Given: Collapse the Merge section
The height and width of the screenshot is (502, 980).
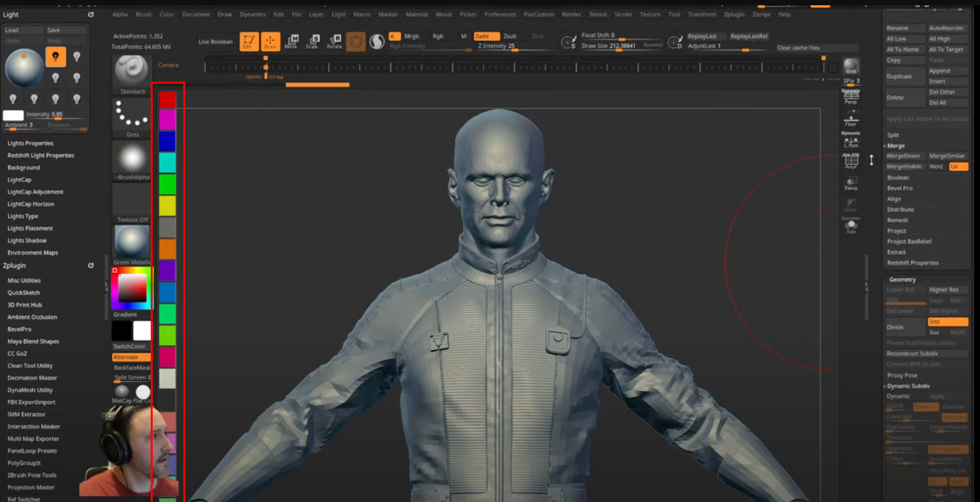Looking at the screenshot, I should pos(896,146).
